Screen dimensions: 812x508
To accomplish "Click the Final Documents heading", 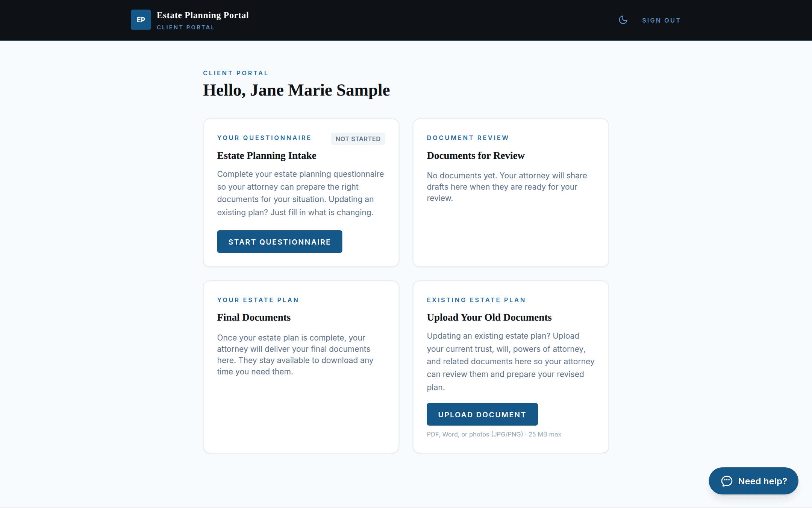I will (254, 317).
